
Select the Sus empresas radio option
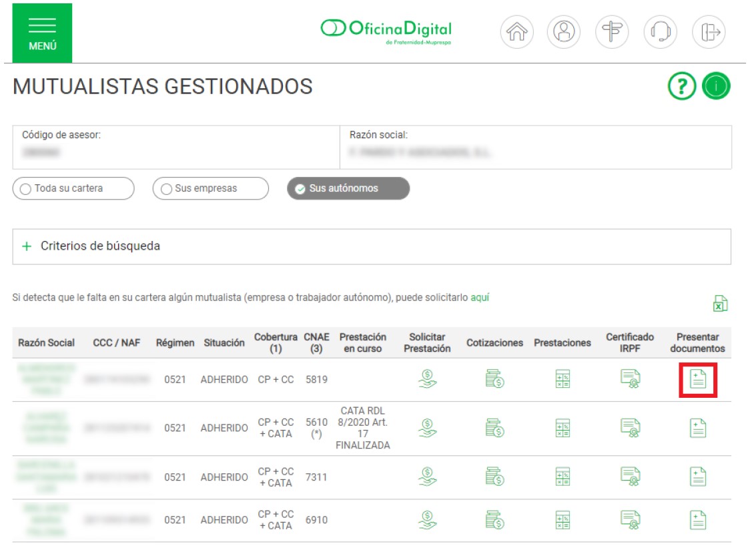coord(211,188)
